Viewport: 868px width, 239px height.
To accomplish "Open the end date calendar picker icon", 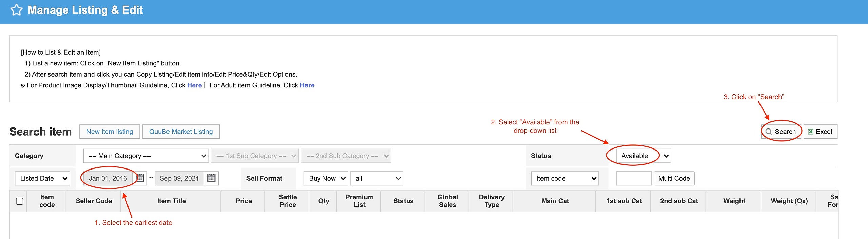I will click(x=211, y=178).
